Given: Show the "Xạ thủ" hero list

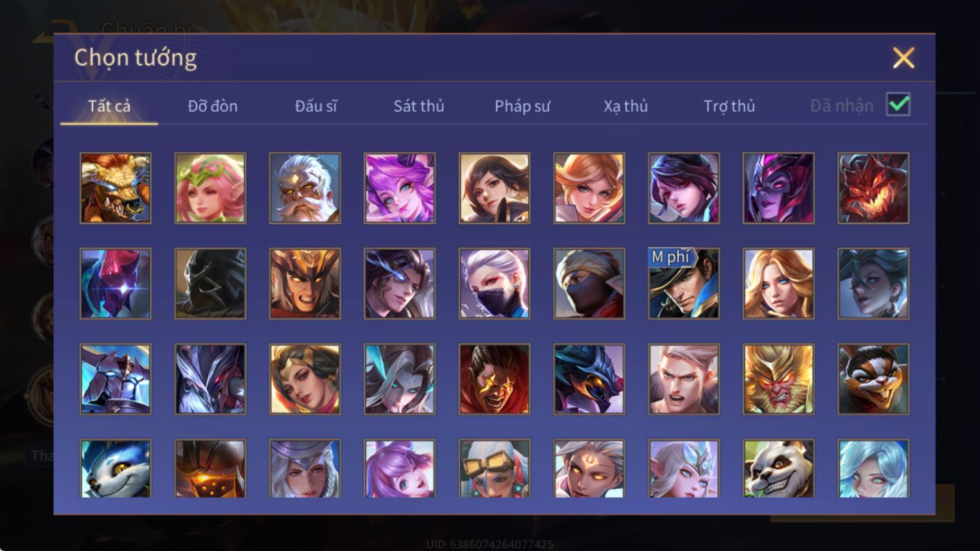Looking at the screenshot, I should click(x=625, y=106).
